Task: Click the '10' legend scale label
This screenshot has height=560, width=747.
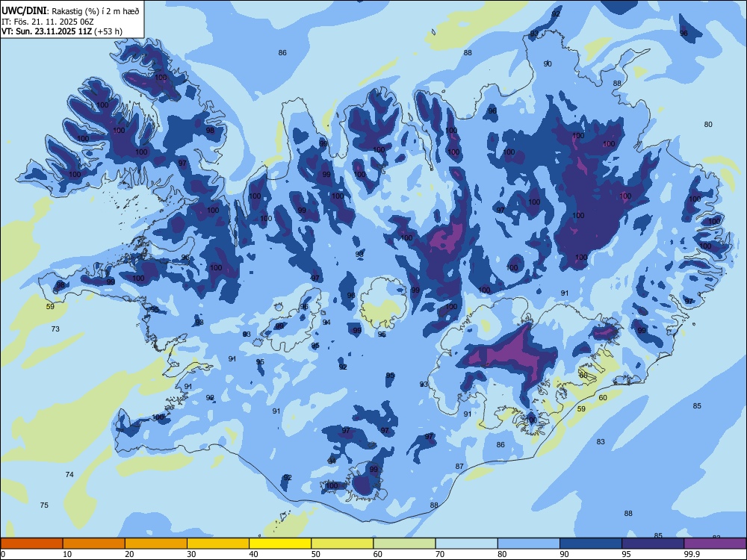Action: [67, 554]
